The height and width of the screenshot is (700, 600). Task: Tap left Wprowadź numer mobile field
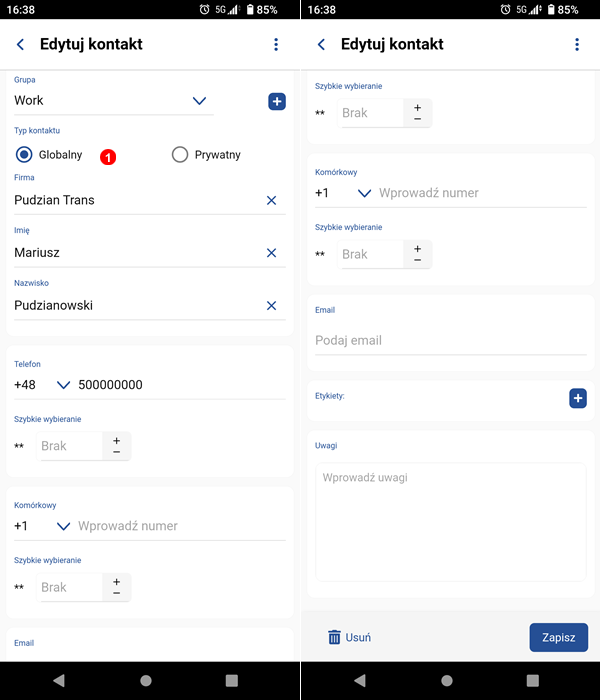pos(181,526)
